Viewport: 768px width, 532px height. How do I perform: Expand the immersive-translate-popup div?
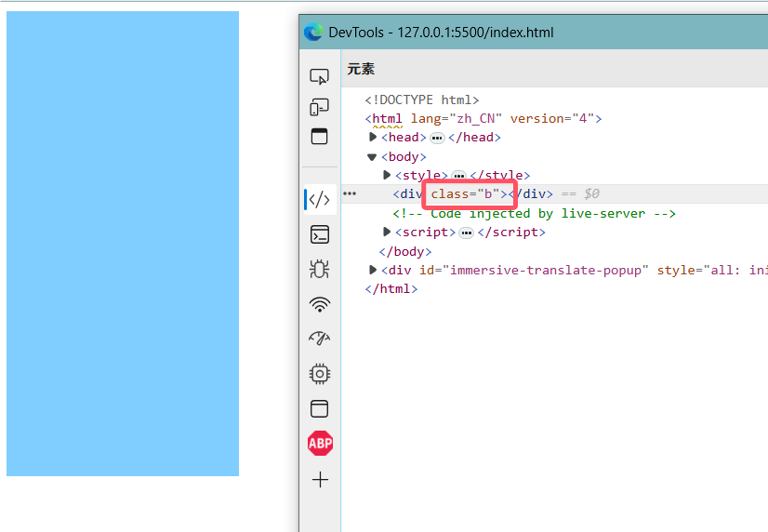373,271
